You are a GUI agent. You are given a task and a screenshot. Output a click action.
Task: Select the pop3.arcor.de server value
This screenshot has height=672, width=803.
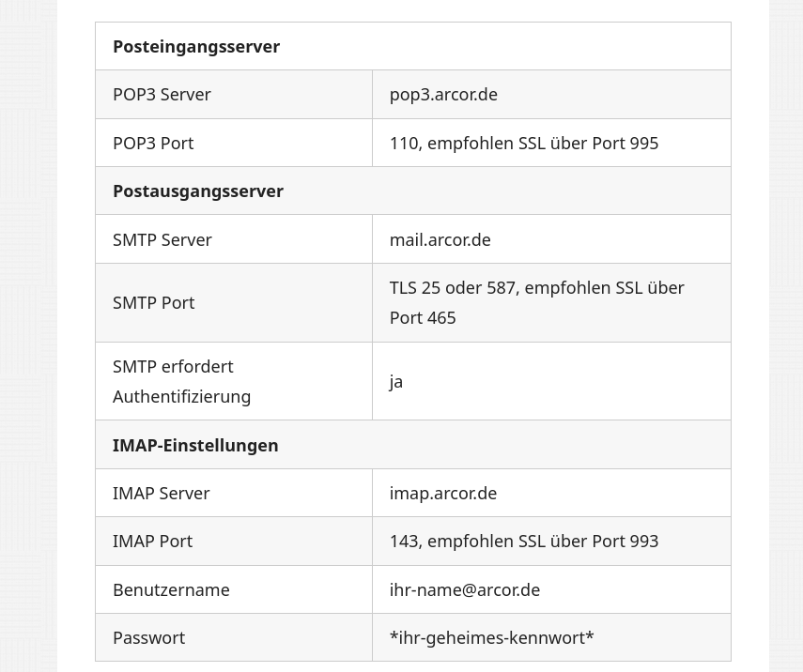click(x=443, y=95)
